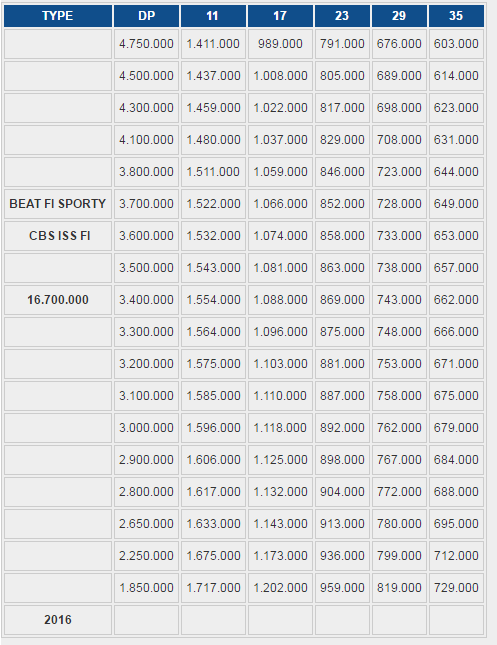497x645 pixels.
Task: Click installment value 936.000
Action: tap(342, 556)
